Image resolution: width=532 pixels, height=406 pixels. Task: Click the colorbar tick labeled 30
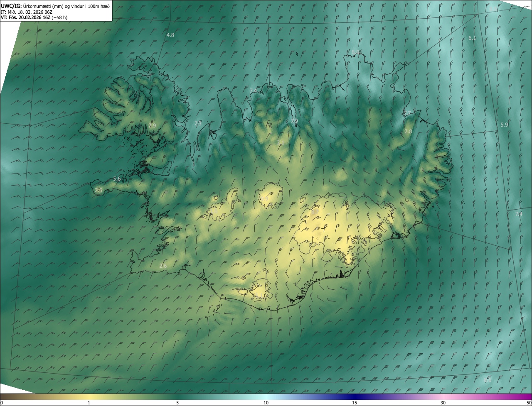click(x=443, y=403)
